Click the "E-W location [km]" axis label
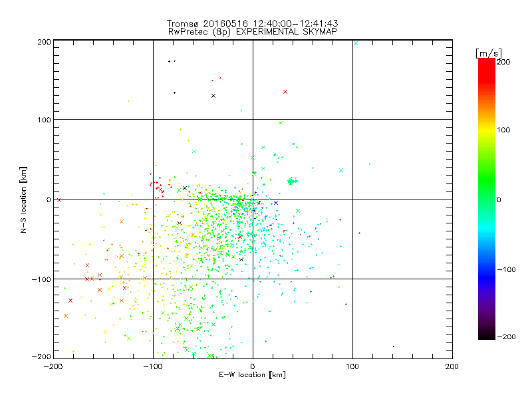This screenshot has width=532, height=399. 252,374
